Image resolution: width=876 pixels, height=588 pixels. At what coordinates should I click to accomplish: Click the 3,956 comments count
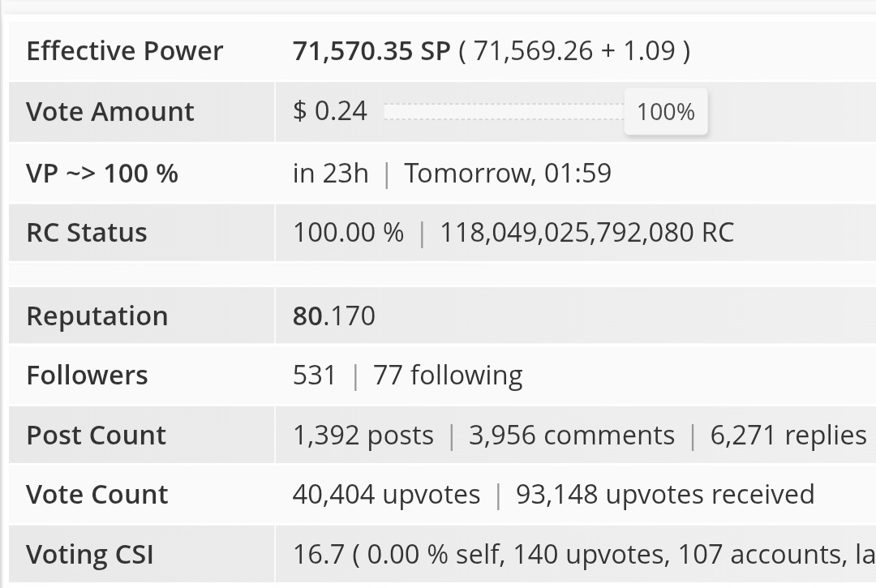point(572,435)
